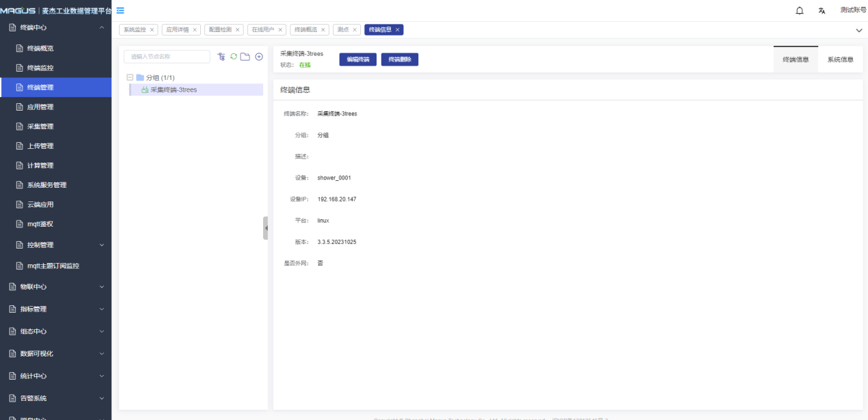
Task: Refresh the terminal tree list
Action: (233, 57)
